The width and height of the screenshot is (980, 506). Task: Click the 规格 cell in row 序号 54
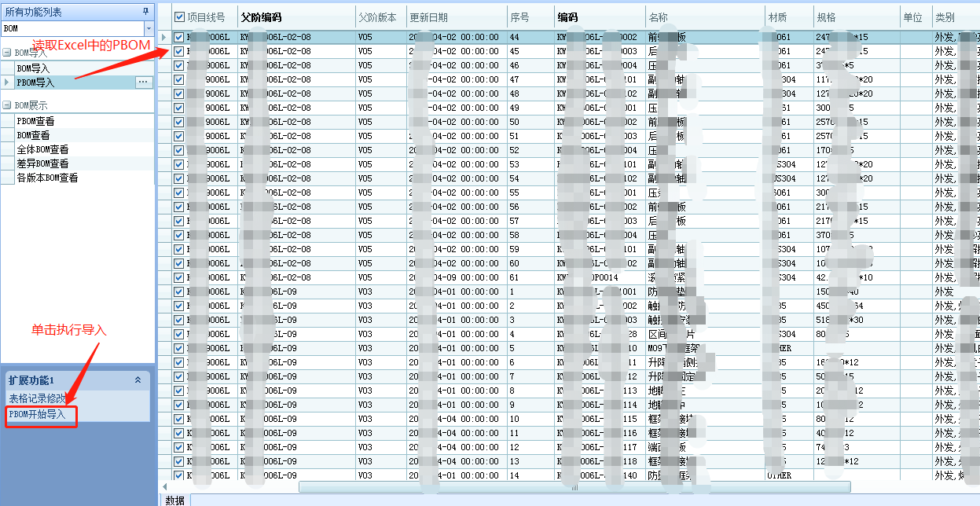857,178
